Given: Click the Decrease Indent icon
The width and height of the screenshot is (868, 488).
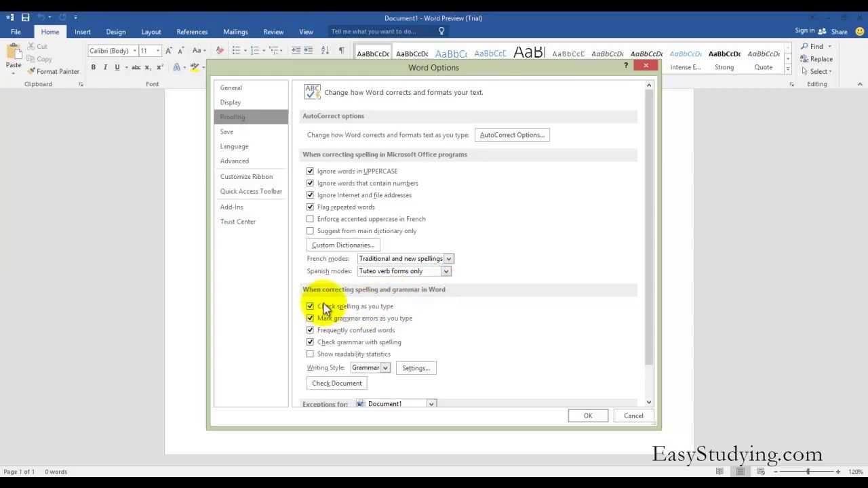Looking at the screenshot, I should click(296, 51).
